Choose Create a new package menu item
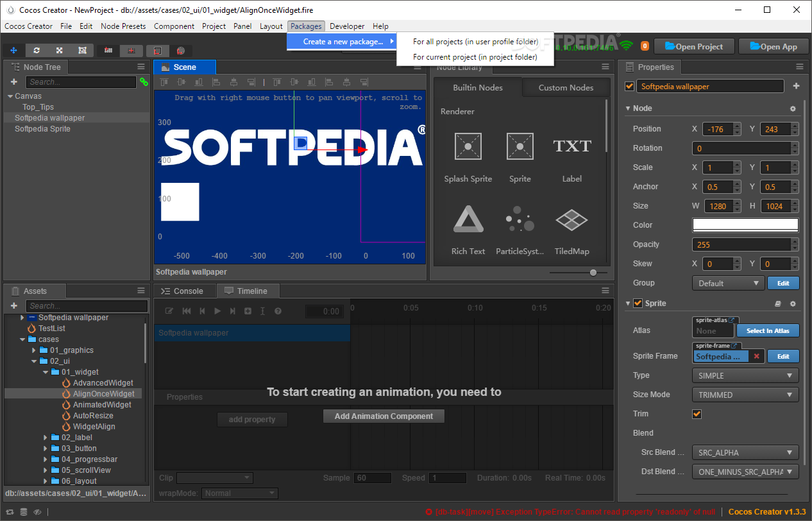This screenshot has width=812, height=521. pos(343,42)
